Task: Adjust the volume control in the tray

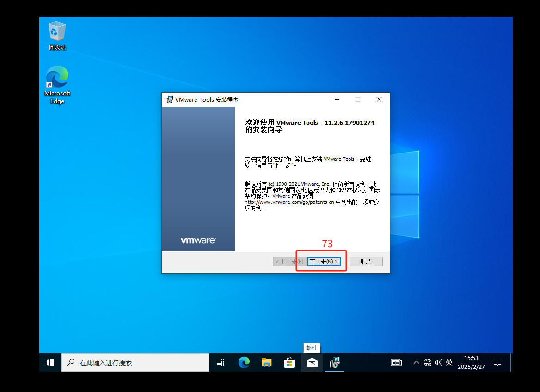Action: point(438,362)
